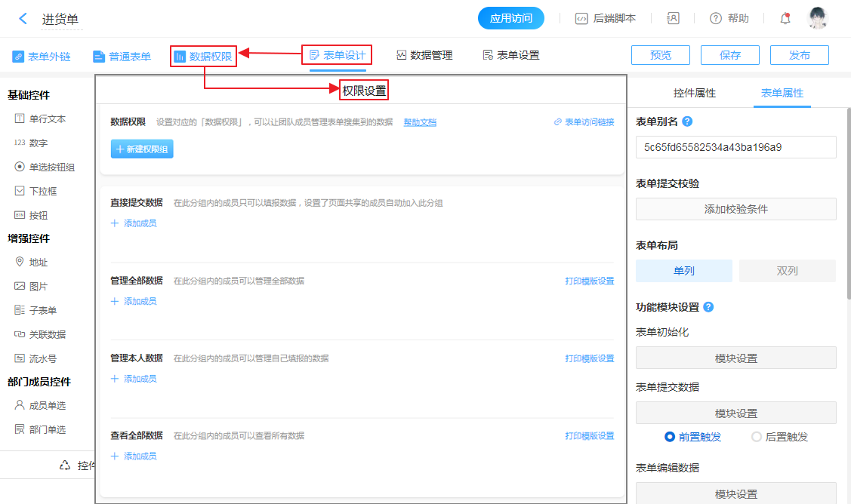Choose 双列 form layout
Image resolution: width=851 pixels, height=504 pixels.
coord(787,271)
